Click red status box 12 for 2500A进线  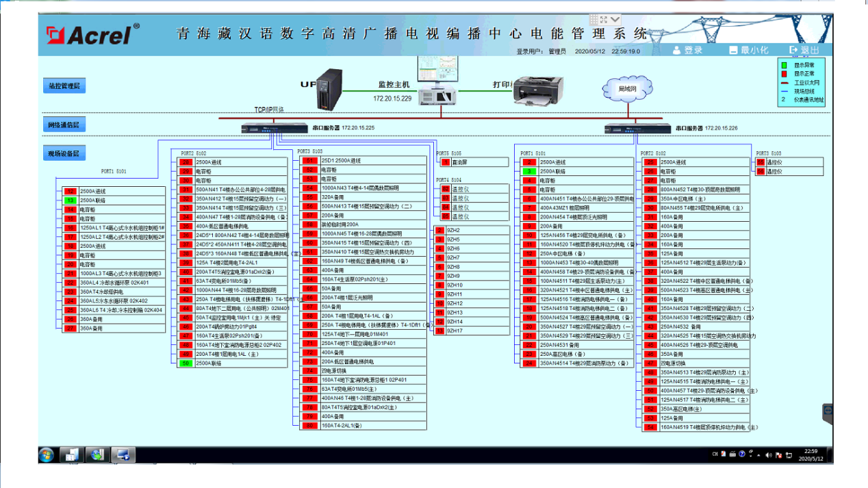pos(70,192)
